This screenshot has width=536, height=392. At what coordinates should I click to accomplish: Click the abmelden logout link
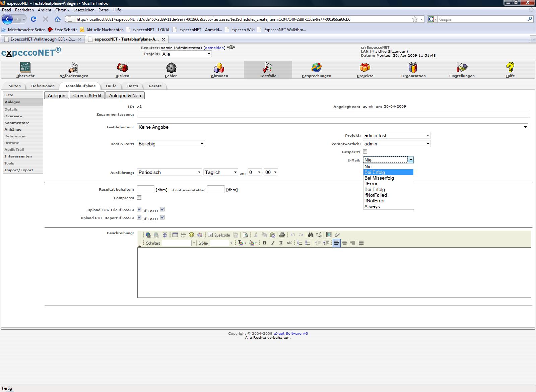(x=214, y=48)
